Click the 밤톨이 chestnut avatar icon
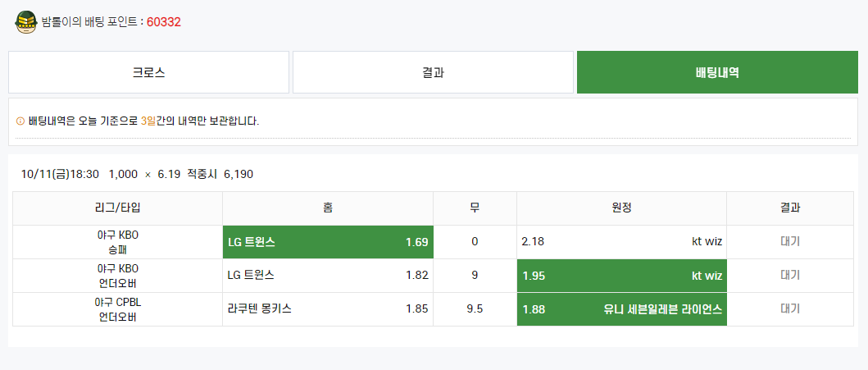The width and height of the screenshot is (868, 370). tap(25, 22)
